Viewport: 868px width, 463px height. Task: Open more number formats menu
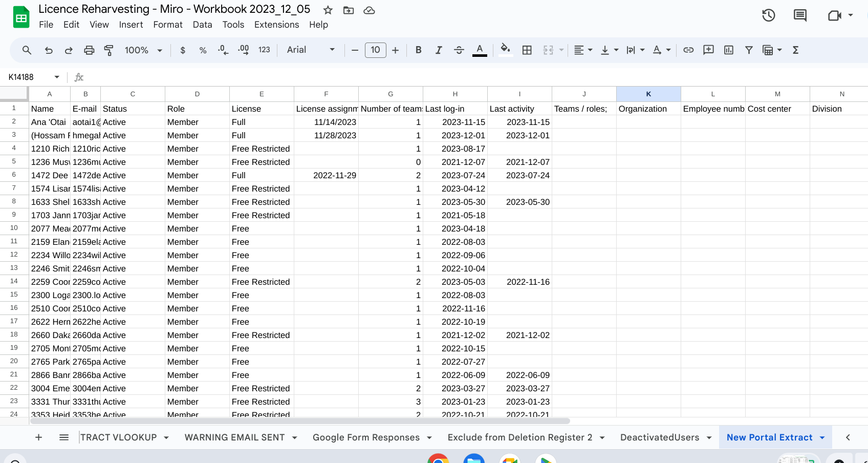click(264, 50)
